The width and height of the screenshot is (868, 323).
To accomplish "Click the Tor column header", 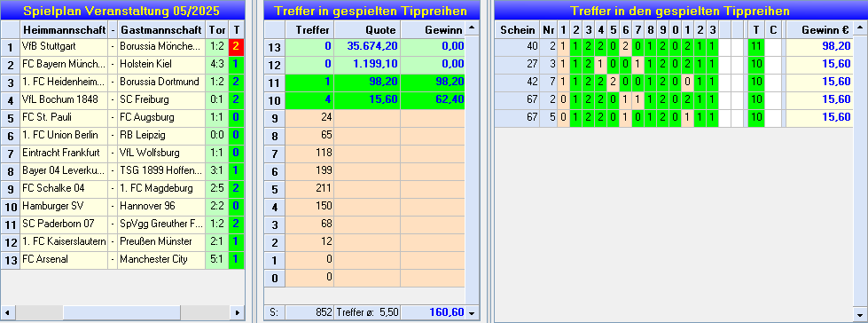I will [x=216, y=29].
